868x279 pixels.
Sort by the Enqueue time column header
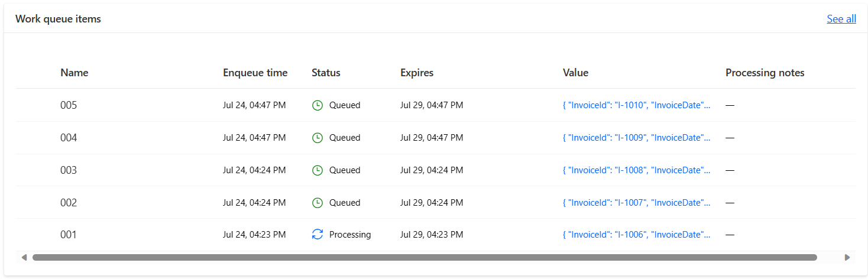[255, 73]
